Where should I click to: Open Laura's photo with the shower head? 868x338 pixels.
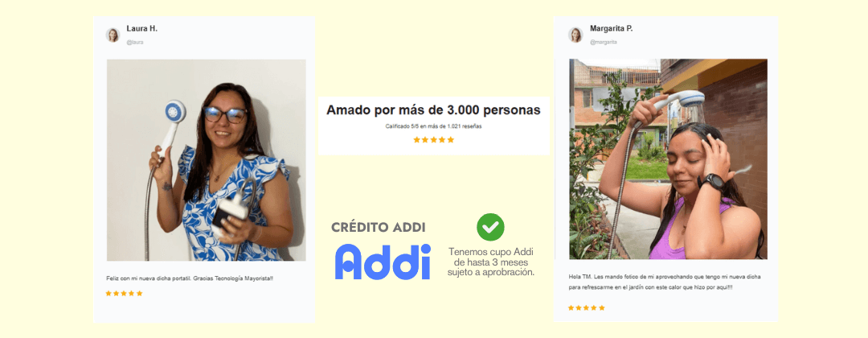coord(206,159)
